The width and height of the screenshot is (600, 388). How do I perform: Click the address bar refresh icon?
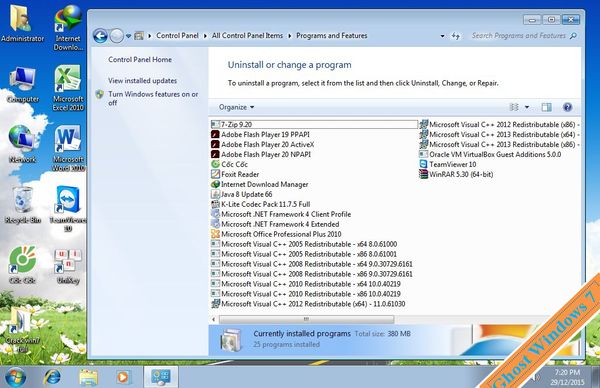(x=455, y=36)
